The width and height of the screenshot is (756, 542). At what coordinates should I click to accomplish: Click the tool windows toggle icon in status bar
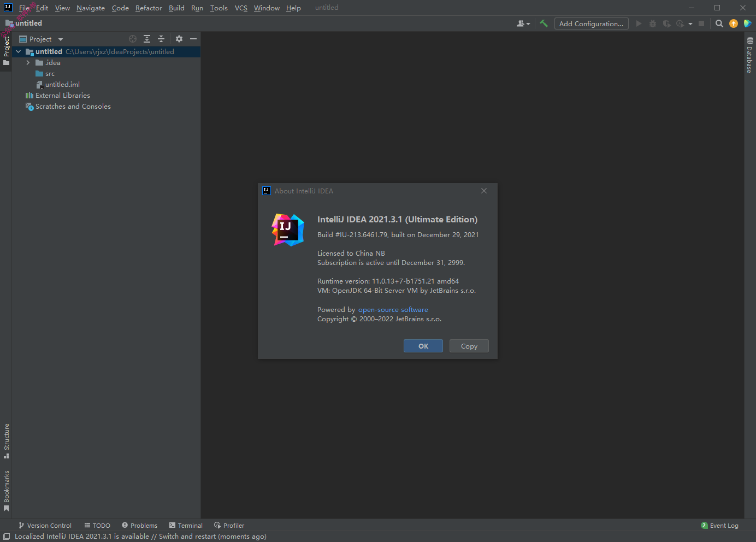pos(7,537)
